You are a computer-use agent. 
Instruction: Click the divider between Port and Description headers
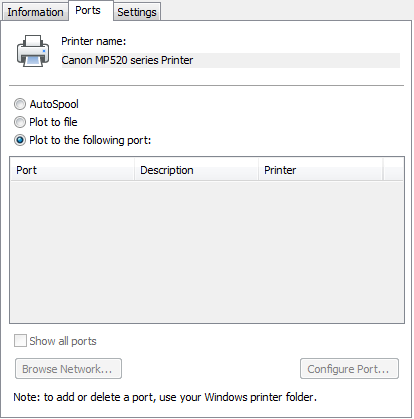(x=134, y=170)
